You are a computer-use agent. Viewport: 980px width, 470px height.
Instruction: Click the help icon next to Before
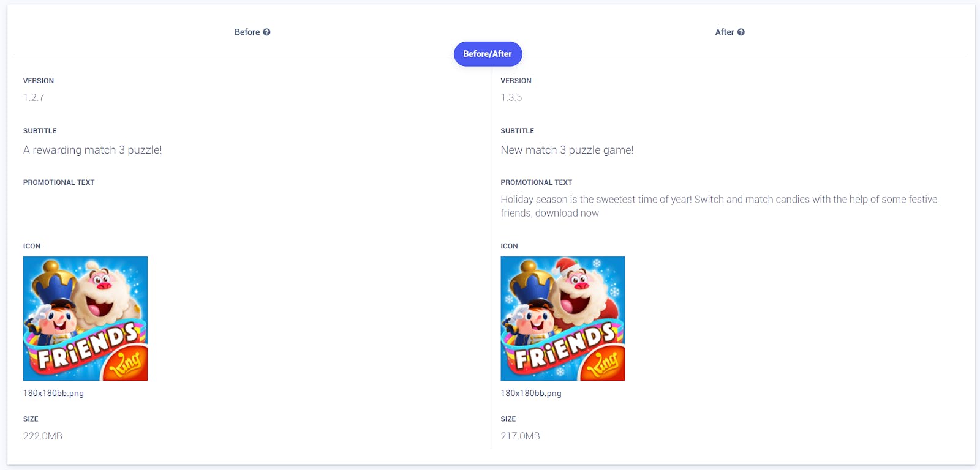click(x=266, y=32)
